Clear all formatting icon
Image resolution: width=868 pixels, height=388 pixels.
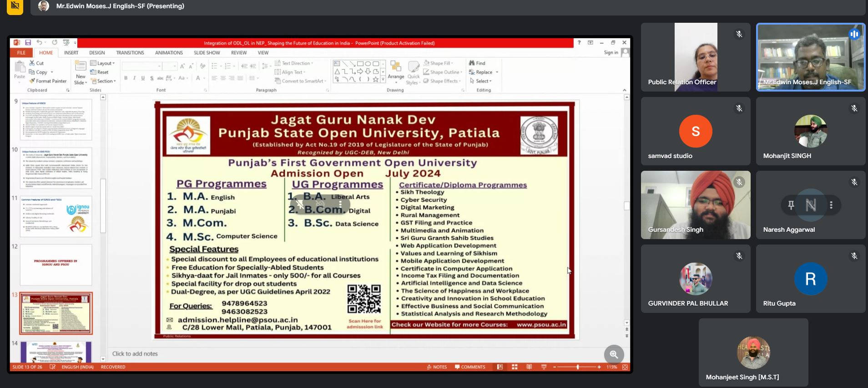click(x=202, y=66)
